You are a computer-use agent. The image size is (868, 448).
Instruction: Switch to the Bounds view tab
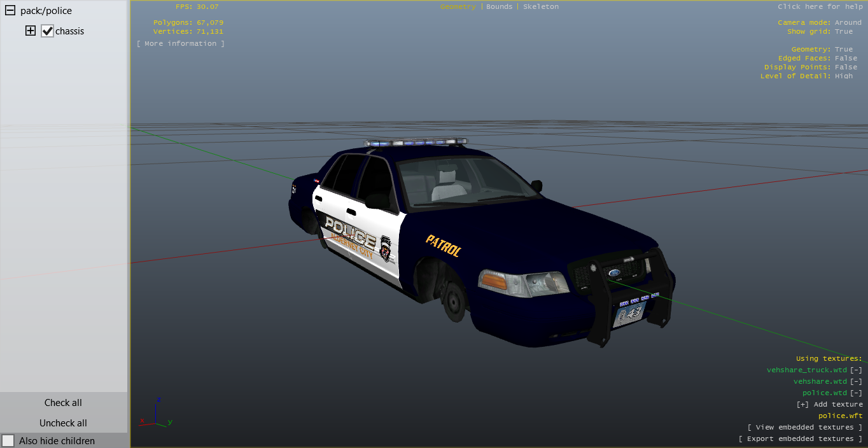pos(499,6)
